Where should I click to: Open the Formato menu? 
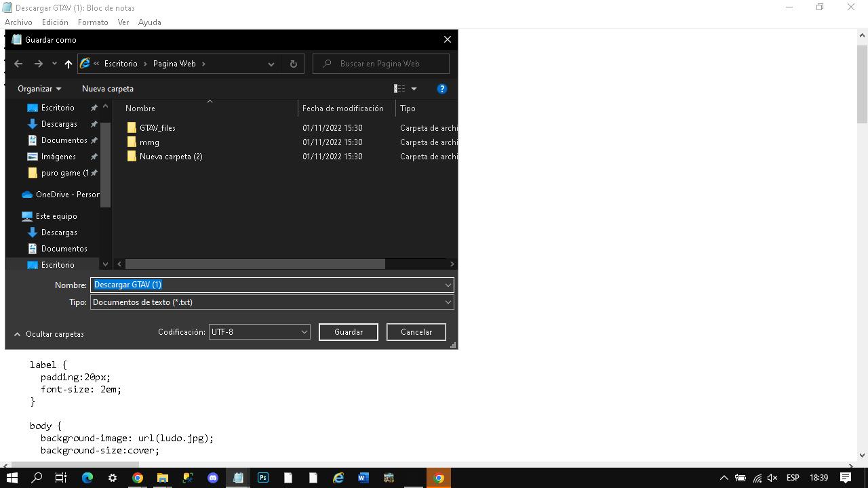[x=93, y=22]
